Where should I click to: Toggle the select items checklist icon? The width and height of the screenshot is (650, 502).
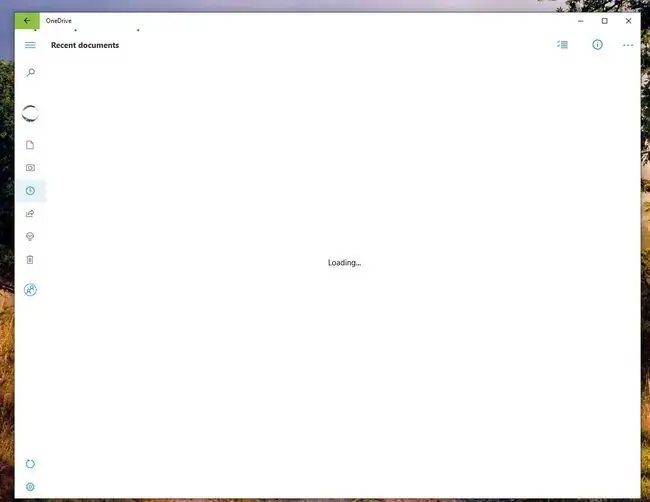(x=563, y=45)
